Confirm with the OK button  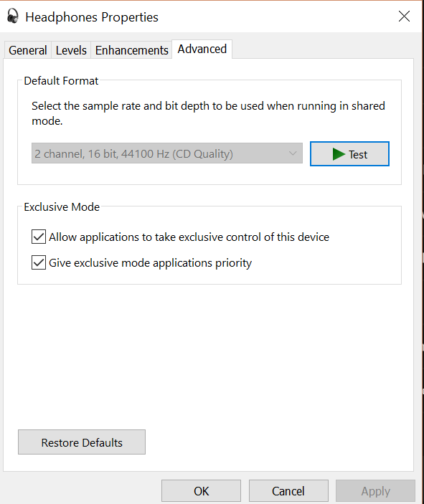[x=201, y=491]
